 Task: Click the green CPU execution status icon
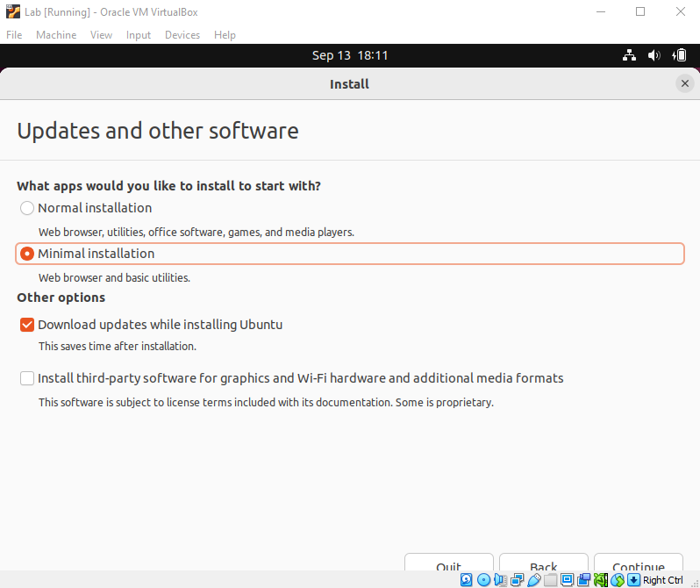601,580
